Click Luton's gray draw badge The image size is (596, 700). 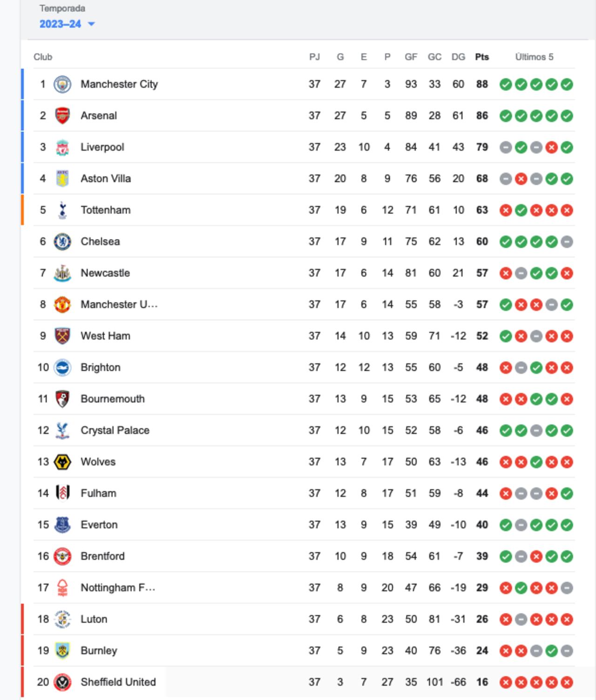[x=521, y=619]
